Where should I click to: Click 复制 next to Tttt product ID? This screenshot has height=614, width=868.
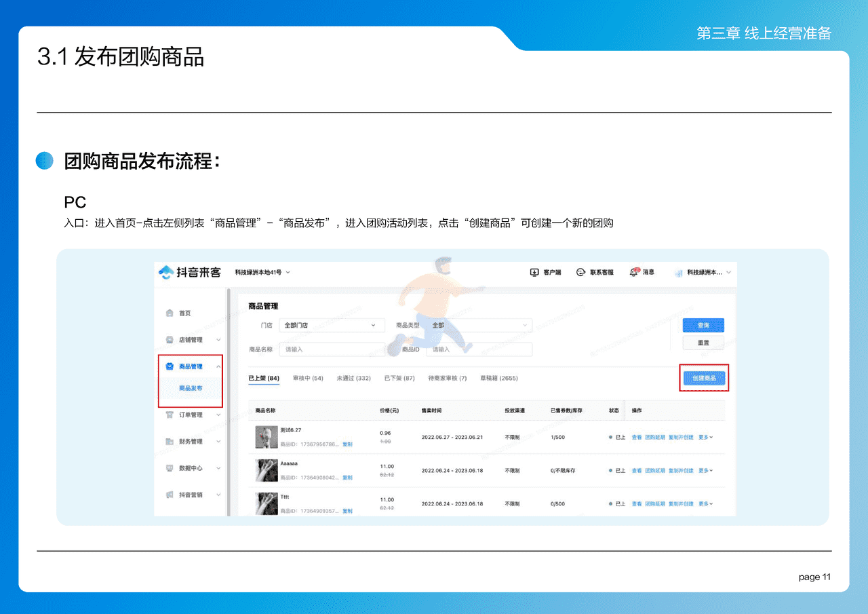(x=347, y=511)
